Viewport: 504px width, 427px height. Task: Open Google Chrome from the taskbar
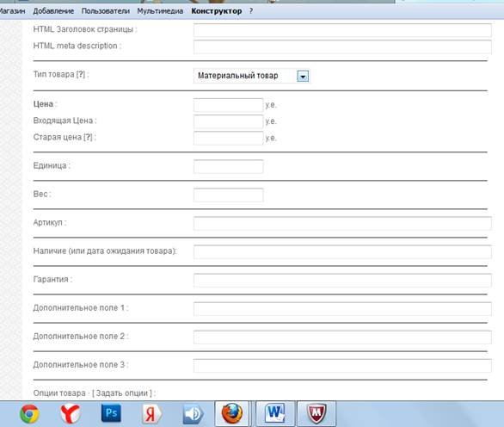[29, 414]
